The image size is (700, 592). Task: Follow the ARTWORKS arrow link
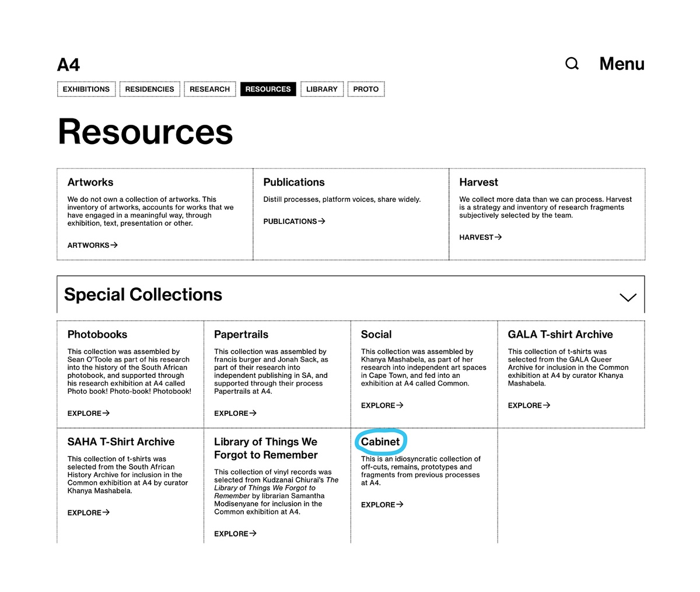click(x=92, y=245)
